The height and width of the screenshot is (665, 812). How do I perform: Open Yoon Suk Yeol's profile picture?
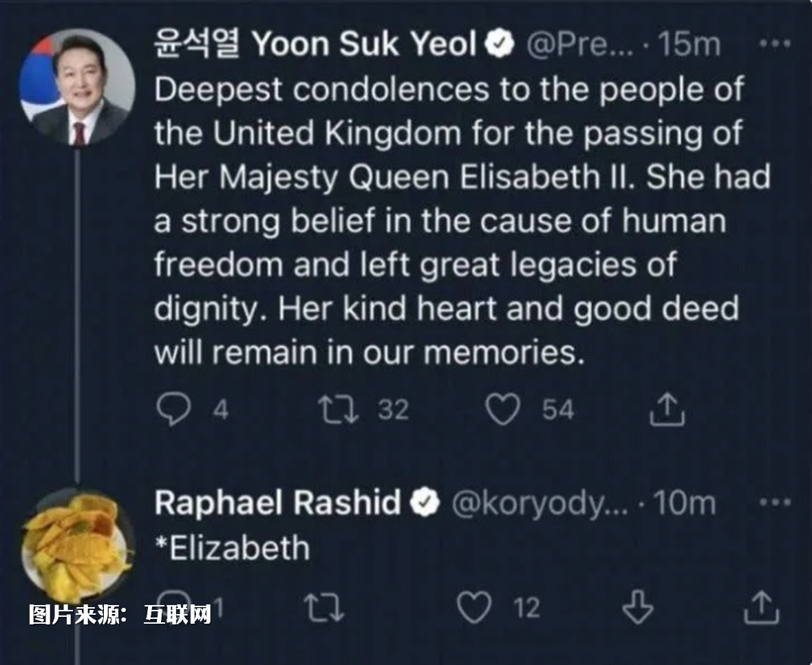coord(78,87)
